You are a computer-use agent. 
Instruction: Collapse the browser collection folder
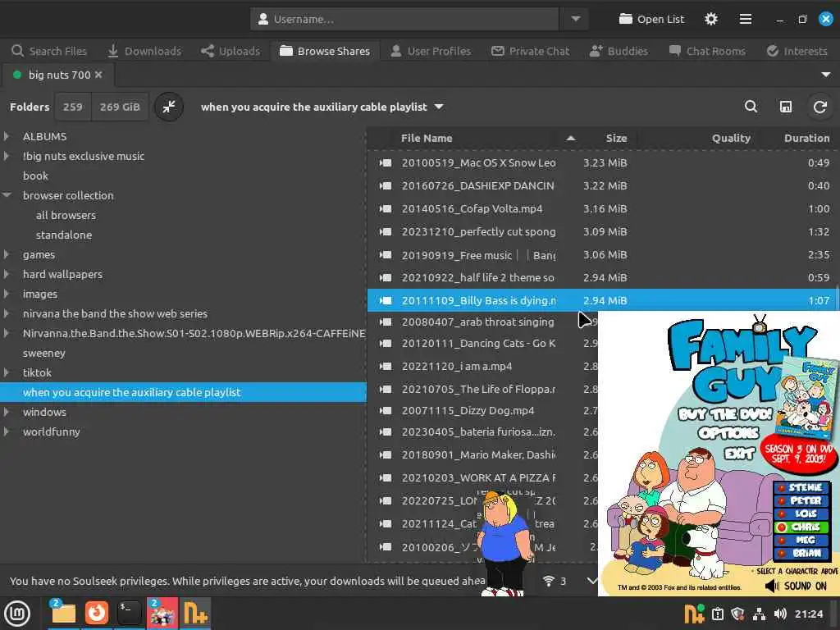click(7, 195)
